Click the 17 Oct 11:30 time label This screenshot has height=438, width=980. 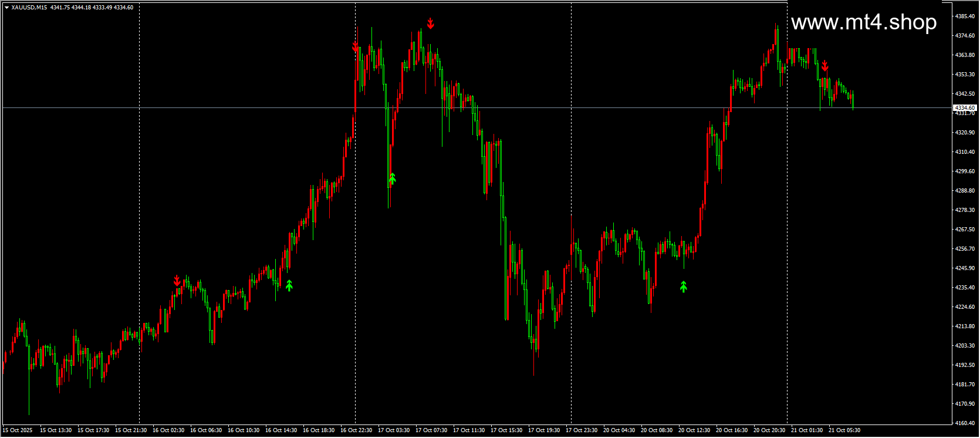tap(469, 430)
